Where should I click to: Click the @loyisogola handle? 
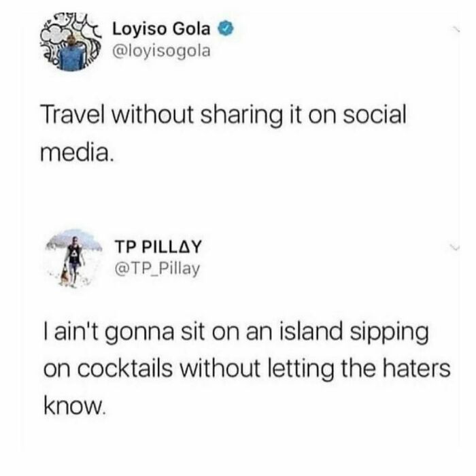[x=161, y=51]
